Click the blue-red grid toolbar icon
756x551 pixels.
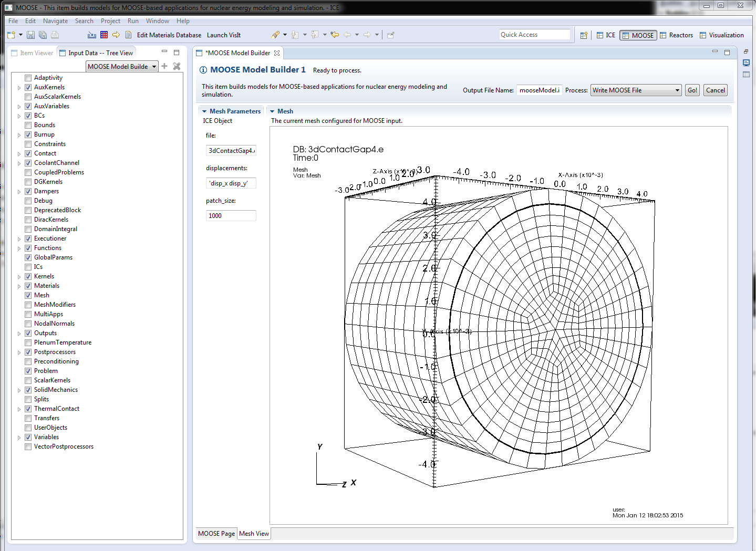pyautogui.click(x=104, y=35)
